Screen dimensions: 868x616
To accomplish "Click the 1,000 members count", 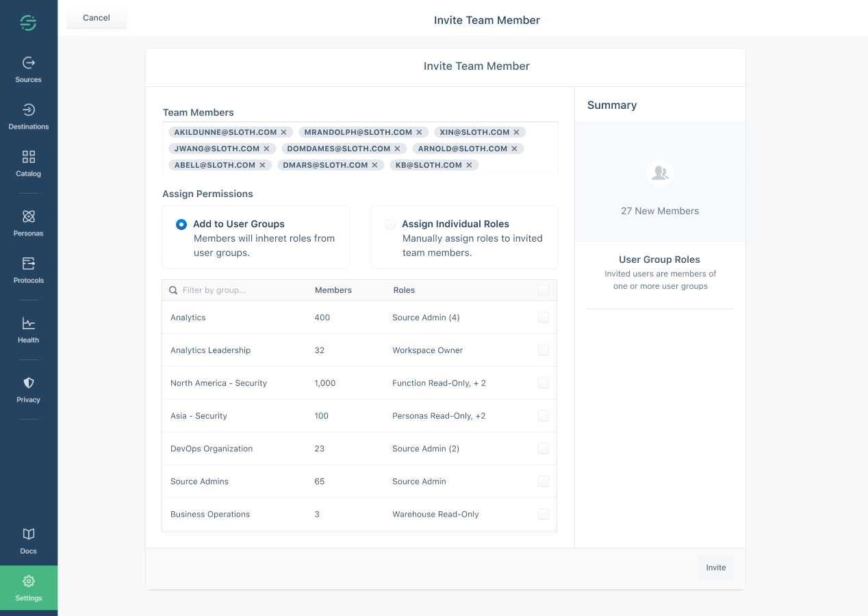I will 325,383.
